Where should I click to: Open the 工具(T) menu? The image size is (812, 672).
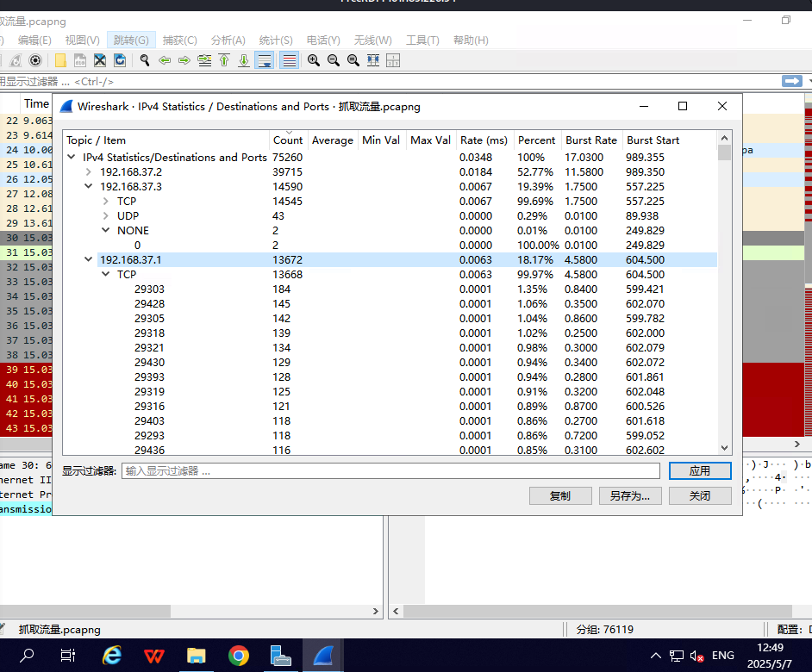click(x=422, y=40)
